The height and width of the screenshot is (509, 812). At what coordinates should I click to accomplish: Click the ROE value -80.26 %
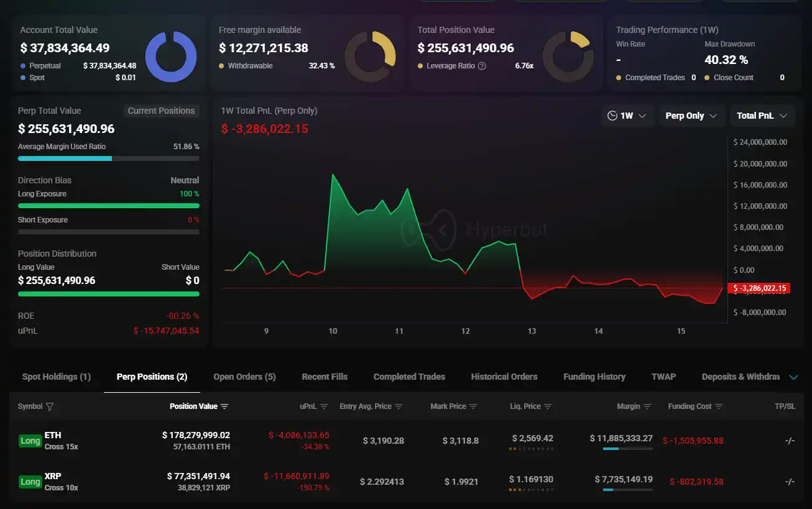[183, 316]
